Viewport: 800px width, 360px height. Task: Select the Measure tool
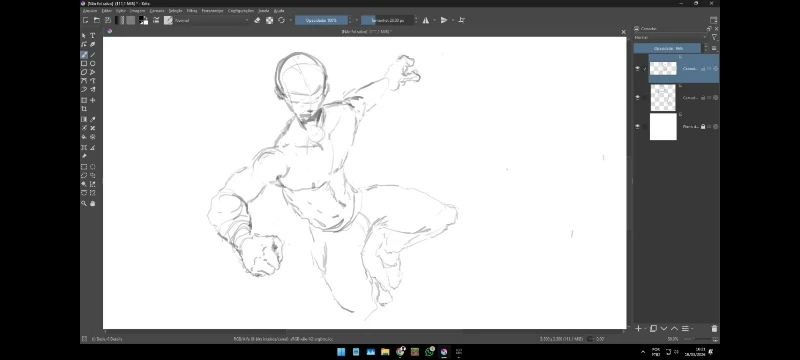92,148
